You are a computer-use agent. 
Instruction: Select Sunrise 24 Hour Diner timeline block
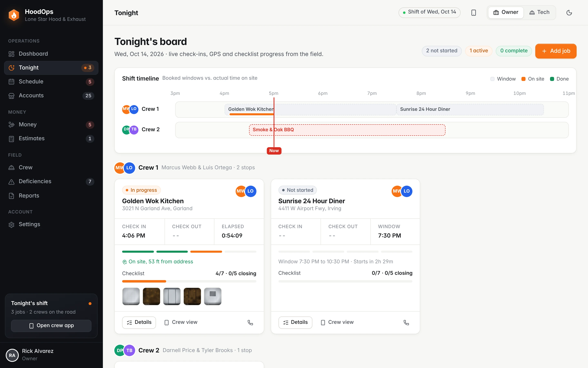[x=470, y=109]
